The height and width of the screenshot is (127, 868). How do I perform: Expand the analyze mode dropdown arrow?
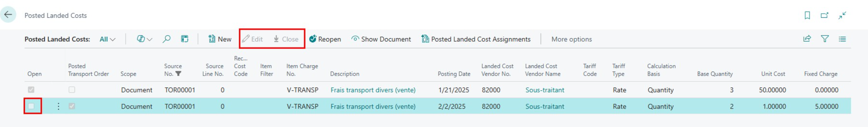[x=150, y=39]
